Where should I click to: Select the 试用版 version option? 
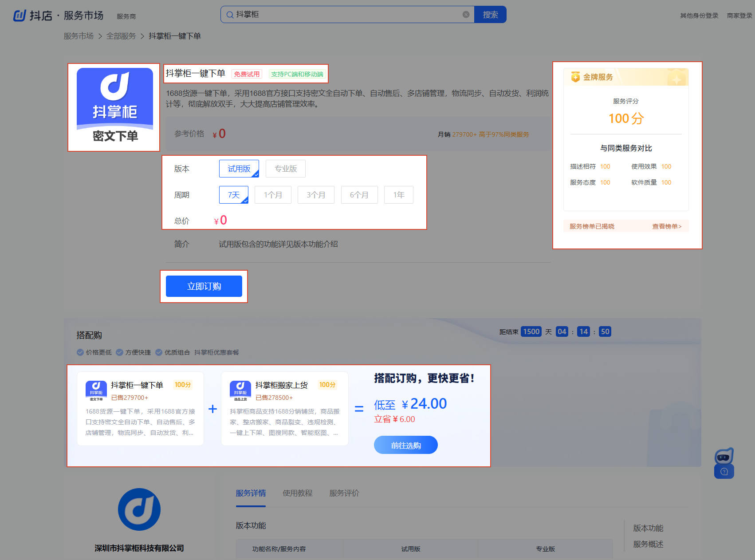(239, 169)
